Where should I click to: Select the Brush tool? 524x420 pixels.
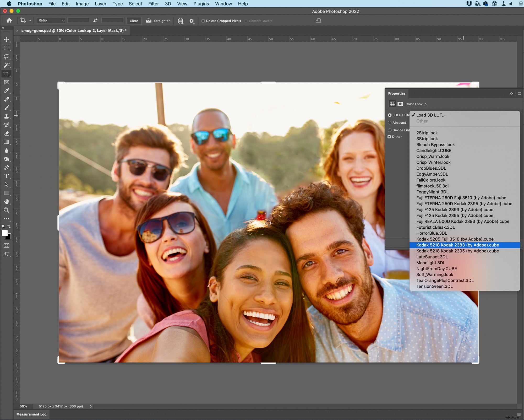click(7, 108)
